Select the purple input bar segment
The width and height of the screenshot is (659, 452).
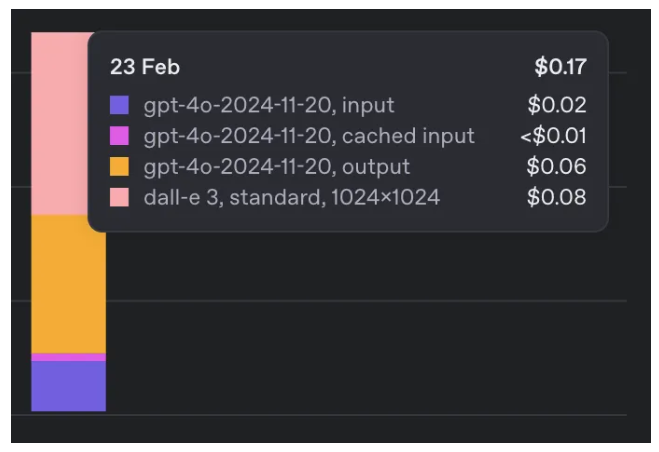pyautogui.click(x=69, y=386)
